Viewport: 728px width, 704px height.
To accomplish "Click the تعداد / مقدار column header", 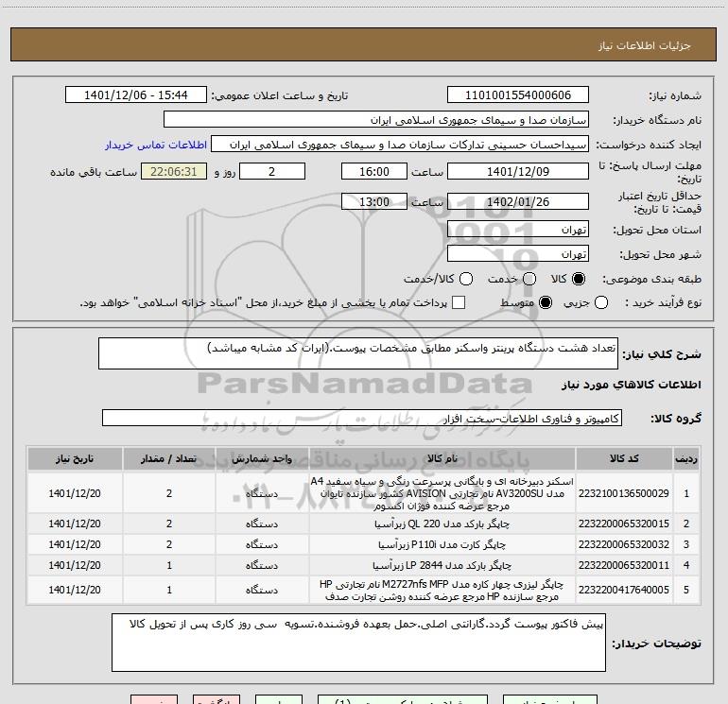I will (169, 459).
